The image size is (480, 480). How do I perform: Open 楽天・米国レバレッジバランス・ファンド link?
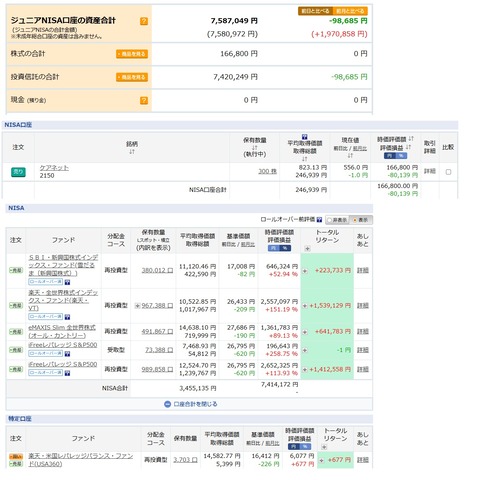tap(81, 460)
